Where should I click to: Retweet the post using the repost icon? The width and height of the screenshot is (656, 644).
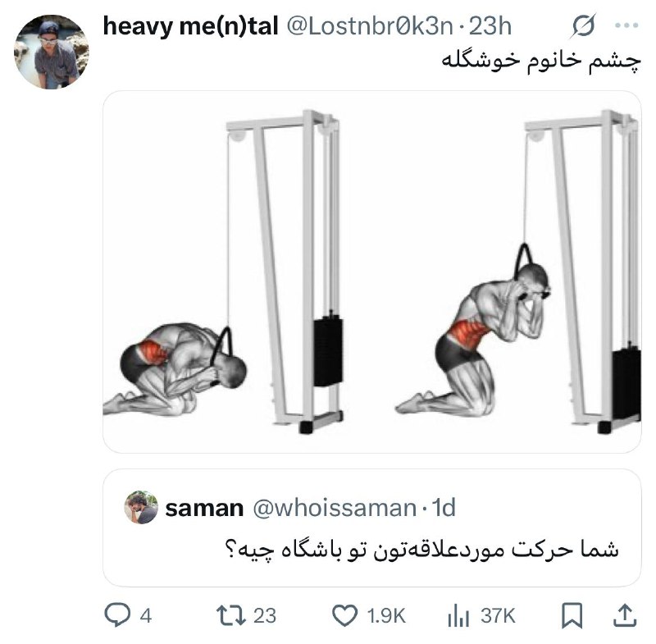pyautogui.click(x=230, y=616)
